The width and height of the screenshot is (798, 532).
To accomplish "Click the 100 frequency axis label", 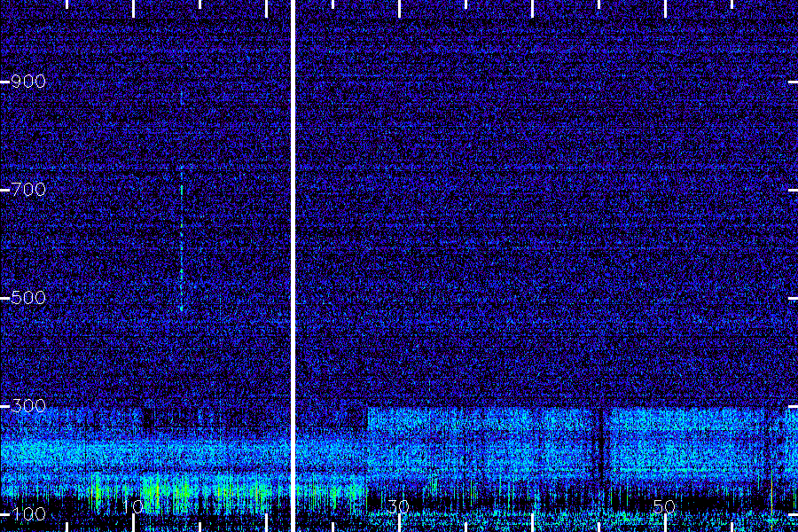I will pos(28,514).
